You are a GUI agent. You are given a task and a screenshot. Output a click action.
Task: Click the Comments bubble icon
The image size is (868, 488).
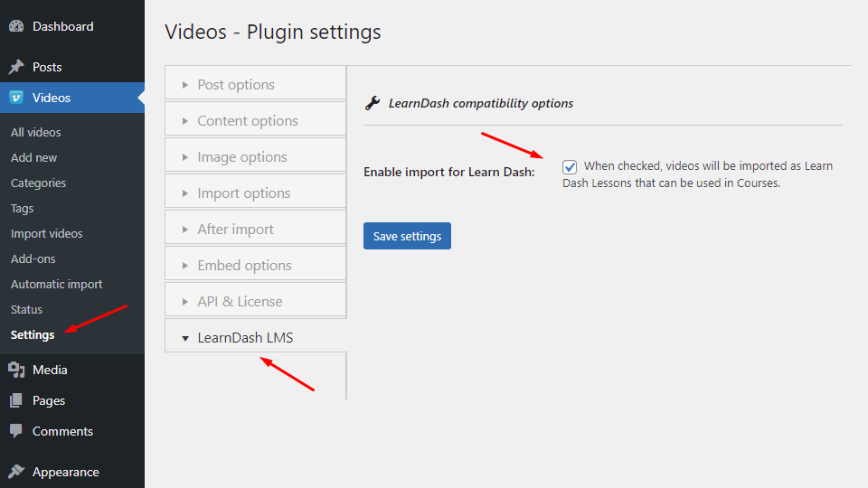tap(16, 431)
